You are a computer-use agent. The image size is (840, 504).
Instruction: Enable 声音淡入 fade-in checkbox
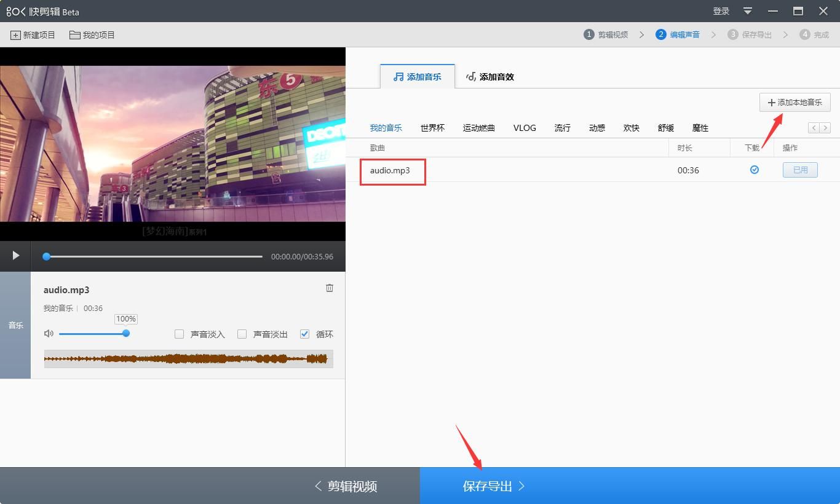pyautogui.click(x=180, y=334)
